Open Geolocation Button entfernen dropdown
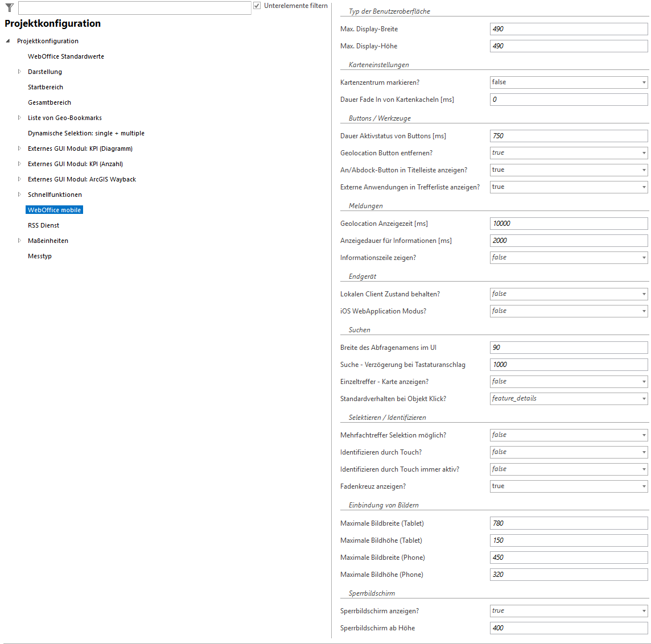Screen dimensions: 651x644 click(x=644, y=153)
